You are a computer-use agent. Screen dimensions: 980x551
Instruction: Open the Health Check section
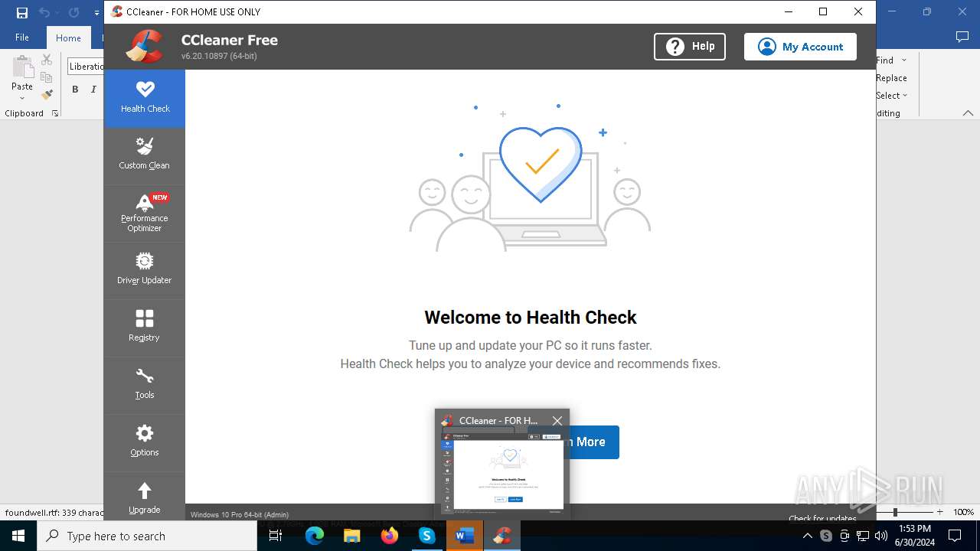(145, 98)
